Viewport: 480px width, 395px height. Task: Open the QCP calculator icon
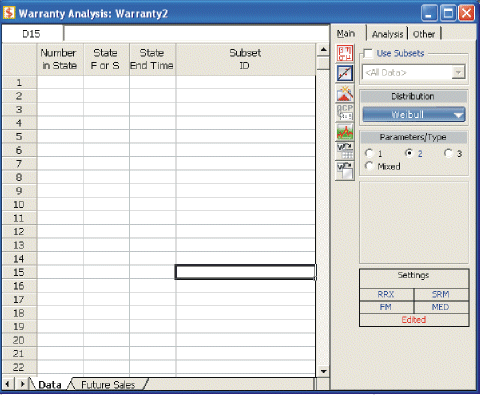tap(345, 112)
